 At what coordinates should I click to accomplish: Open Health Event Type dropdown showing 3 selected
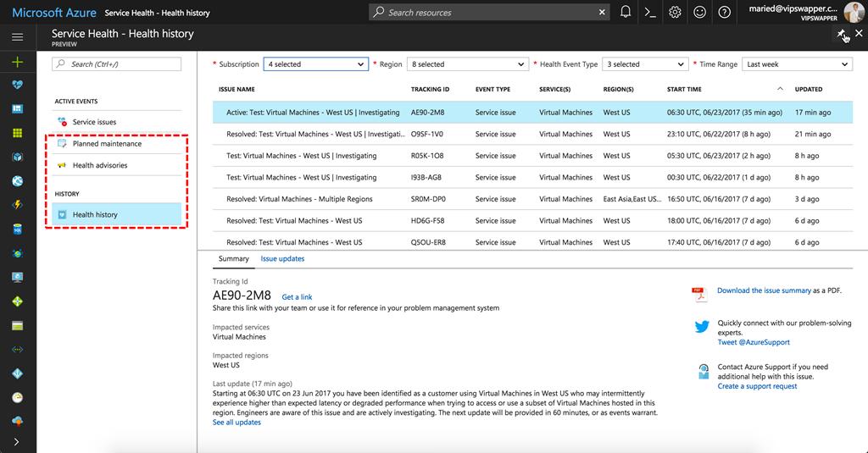(645, 64)
